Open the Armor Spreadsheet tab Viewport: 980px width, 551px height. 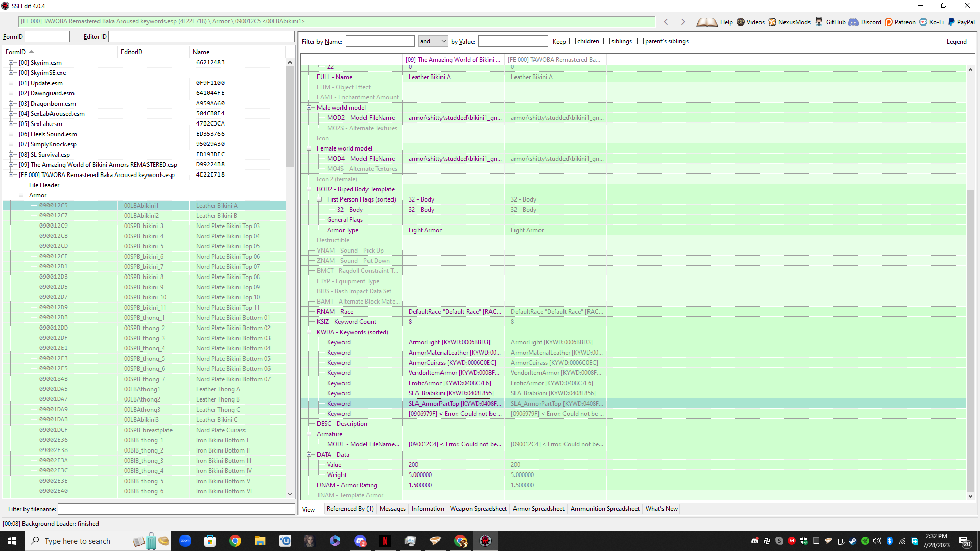[x=538, y=509]
